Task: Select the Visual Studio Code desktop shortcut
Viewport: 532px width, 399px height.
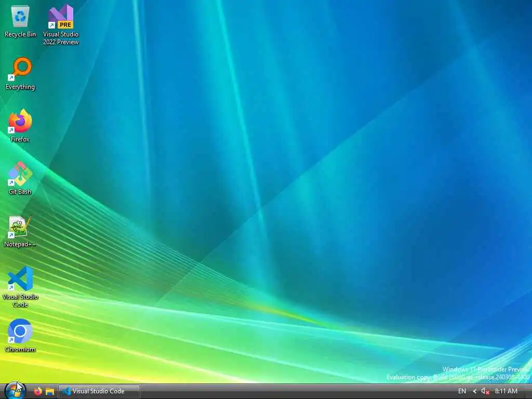Action: click(20, 287)
